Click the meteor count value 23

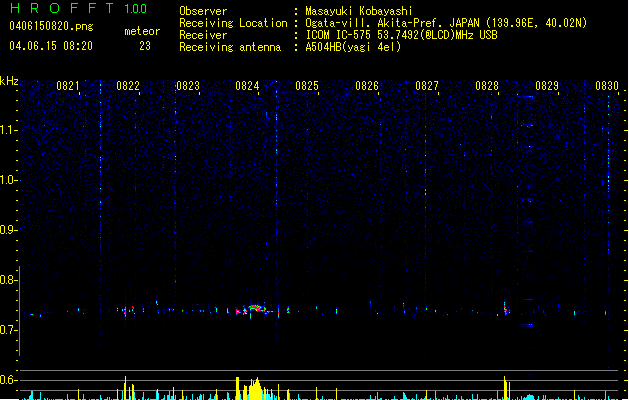point(145,46)
